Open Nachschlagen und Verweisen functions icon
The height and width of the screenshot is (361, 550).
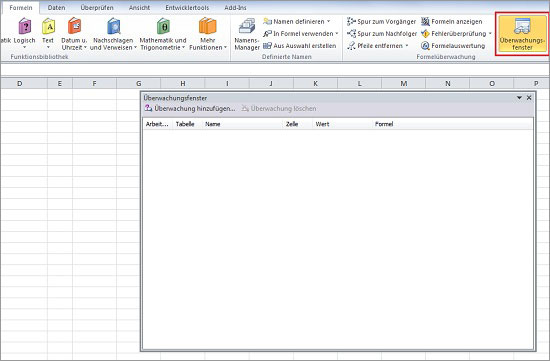(114, 27)
